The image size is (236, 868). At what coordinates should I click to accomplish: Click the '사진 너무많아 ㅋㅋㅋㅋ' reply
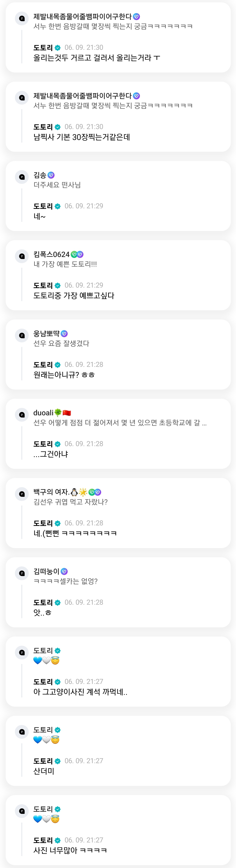pyautogui.click(x=70, y=850)
